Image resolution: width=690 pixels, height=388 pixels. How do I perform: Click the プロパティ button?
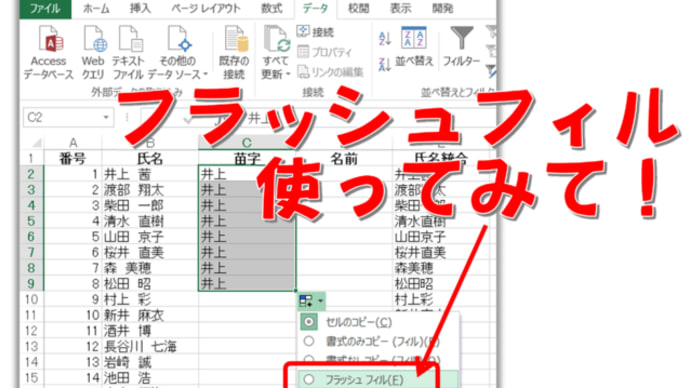[x=325, y=52]
